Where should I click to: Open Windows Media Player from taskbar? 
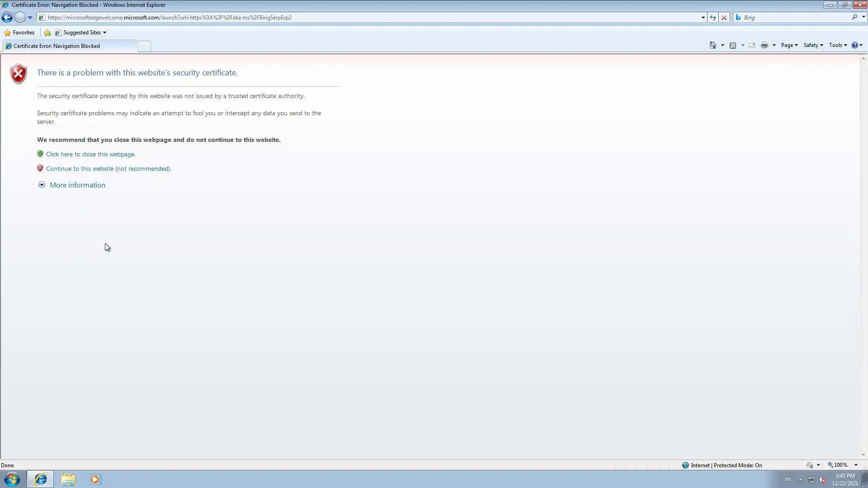(x=95, y=479)
